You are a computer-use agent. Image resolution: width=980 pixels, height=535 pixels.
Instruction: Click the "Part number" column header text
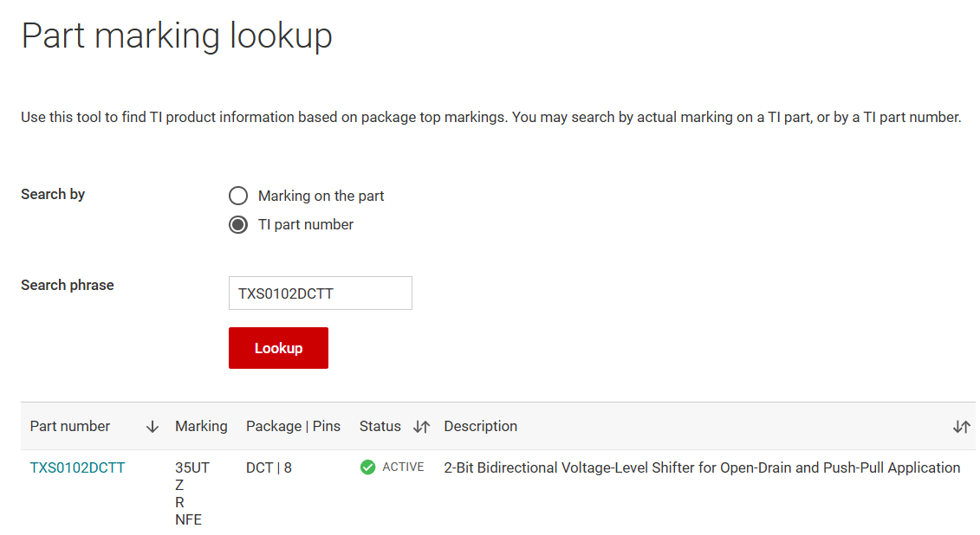(x=70, y=427)
